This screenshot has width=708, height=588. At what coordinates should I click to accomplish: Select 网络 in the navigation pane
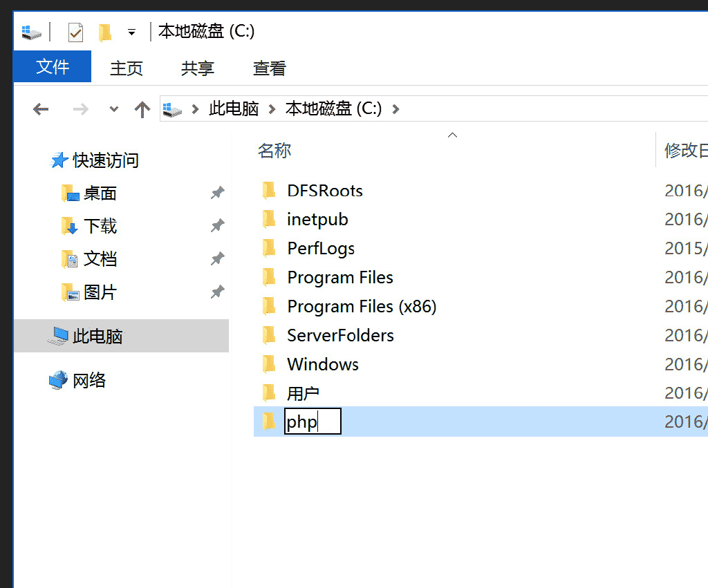tap(89, 381)
